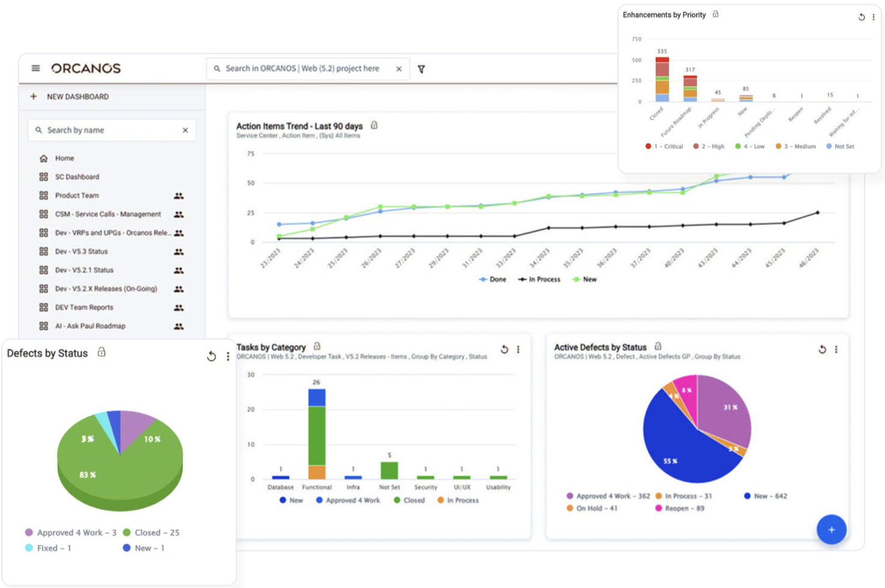Toggle the In Process legend entry on Tasks chart
Screen dimensions: 885x588
click(460, 500)
